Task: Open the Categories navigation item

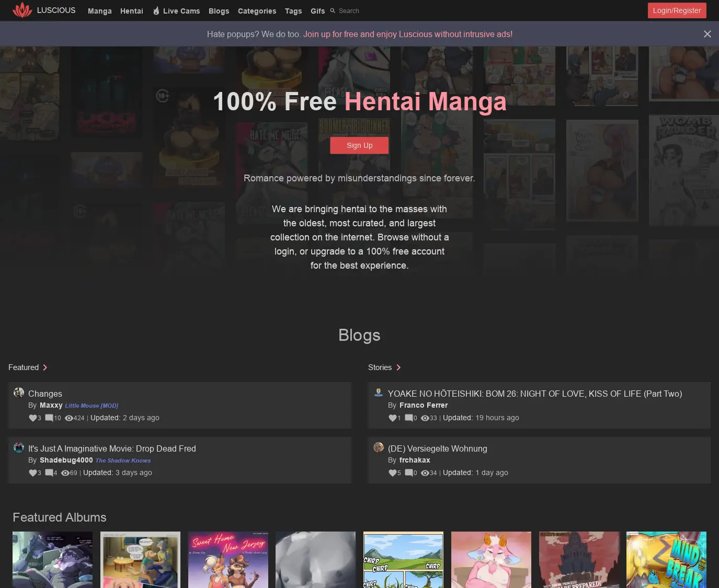Action: click(257, 11)
